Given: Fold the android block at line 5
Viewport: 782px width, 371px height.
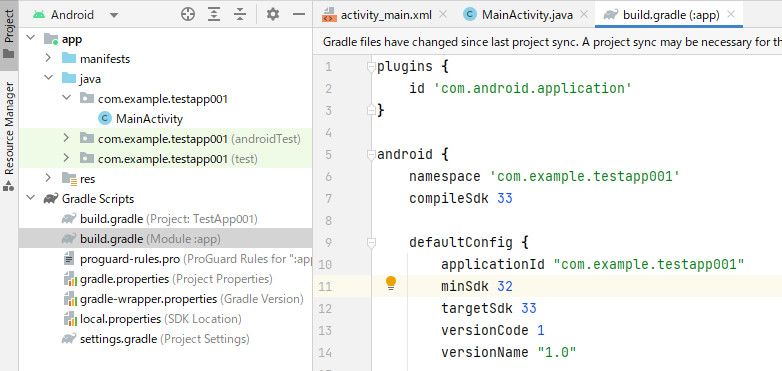Looking at the screenshot, I should [x=371, y=155].
